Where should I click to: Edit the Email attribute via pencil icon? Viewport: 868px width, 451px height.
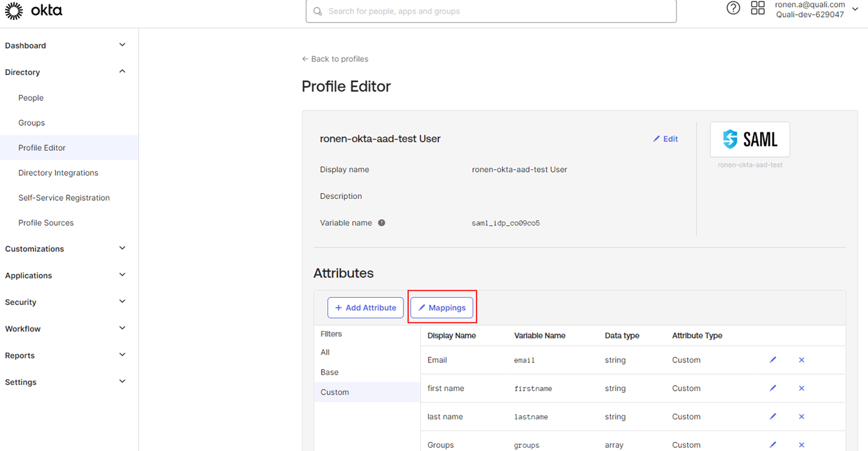click(x=773, y=360)
